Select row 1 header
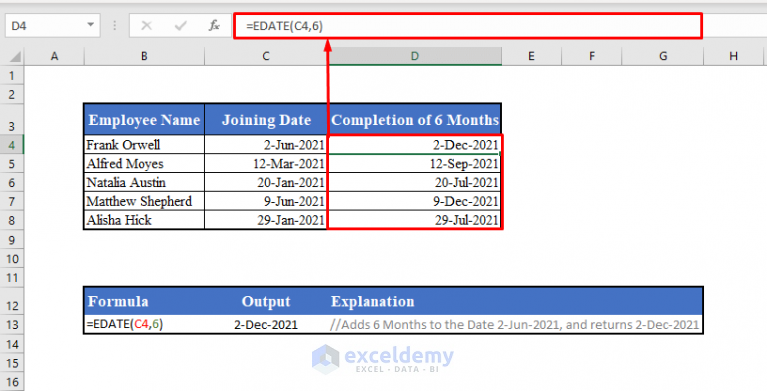Screen dimensions: 767x391 coord(12,76)
